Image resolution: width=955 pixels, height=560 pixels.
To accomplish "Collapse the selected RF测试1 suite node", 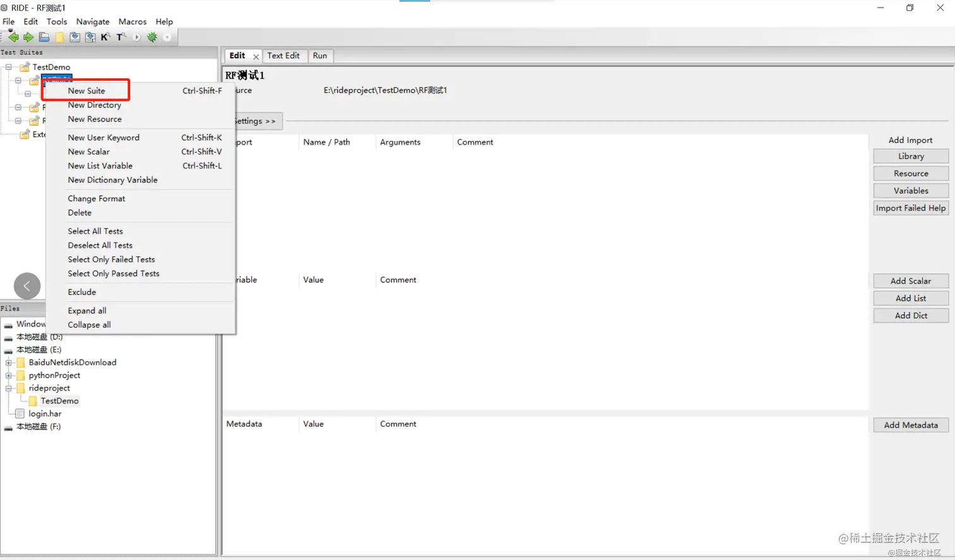I will coord(18,80).
